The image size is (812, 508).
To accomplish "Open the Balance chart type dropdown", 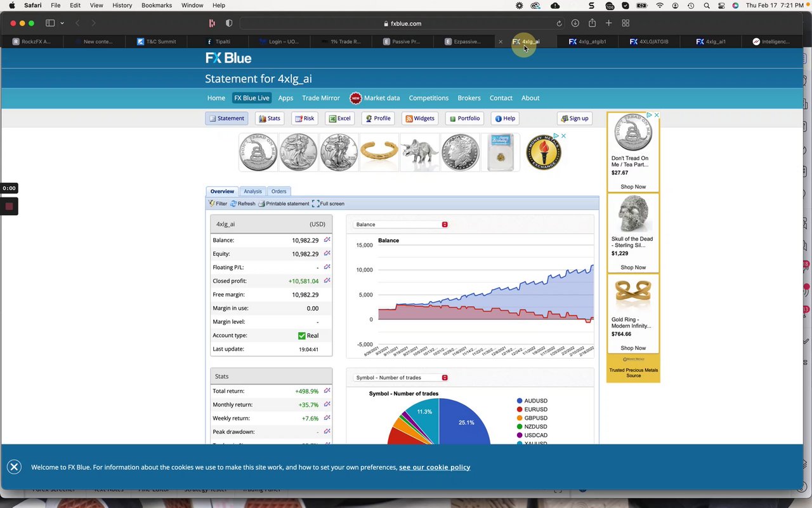I will coord(400,224).
